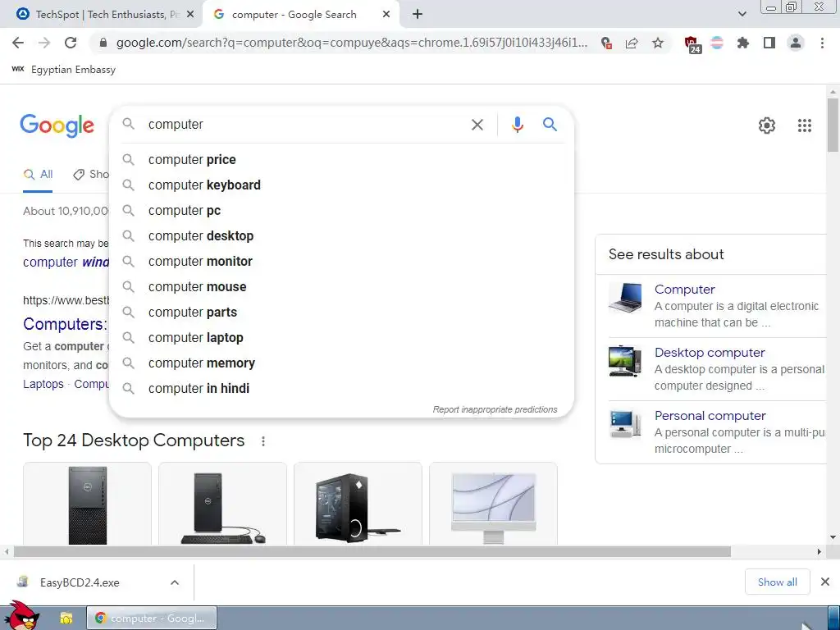The image size is (840, 630).
Task: Reload the current Google page
Action: pyautogui.click(x=71, y=43)
